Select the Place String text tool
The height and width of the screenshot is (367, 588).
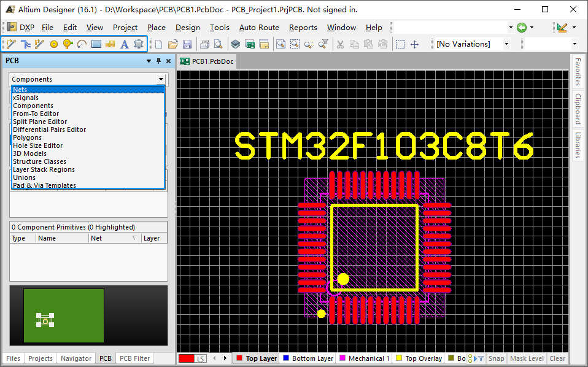[x=125, y=44]
